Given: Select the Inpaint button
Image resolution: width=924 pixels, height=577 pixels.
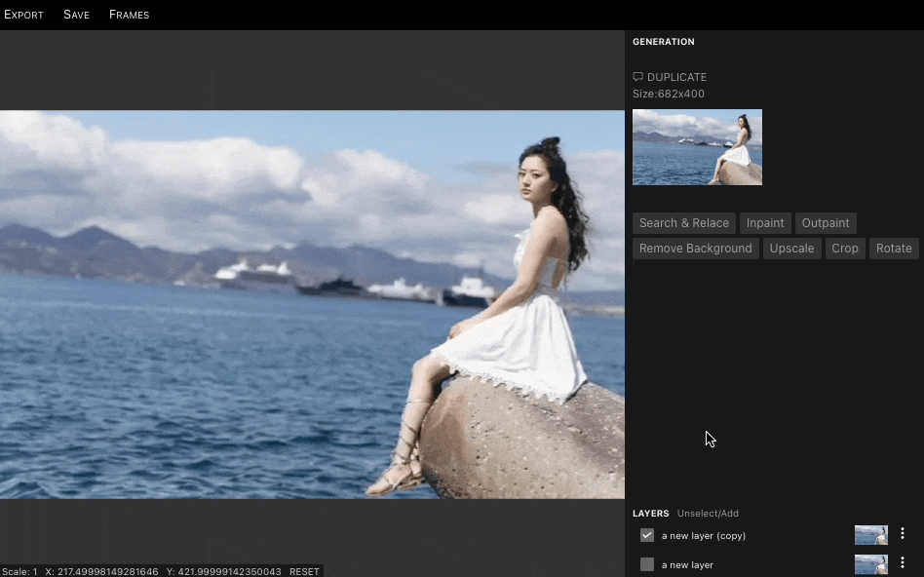Looking at the screenshot, I should click(765, 223).
